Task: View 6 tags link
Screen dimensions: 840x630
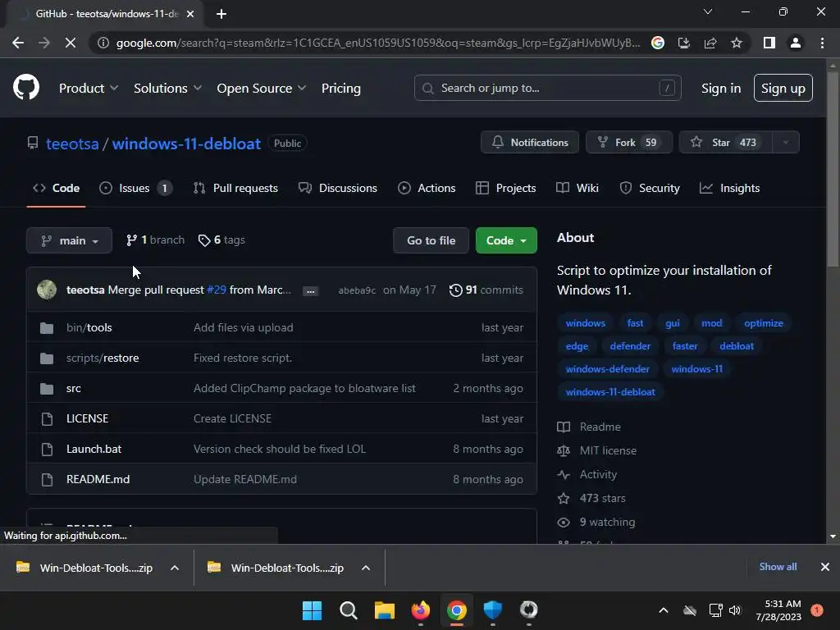Action: (x=221, y=240)
